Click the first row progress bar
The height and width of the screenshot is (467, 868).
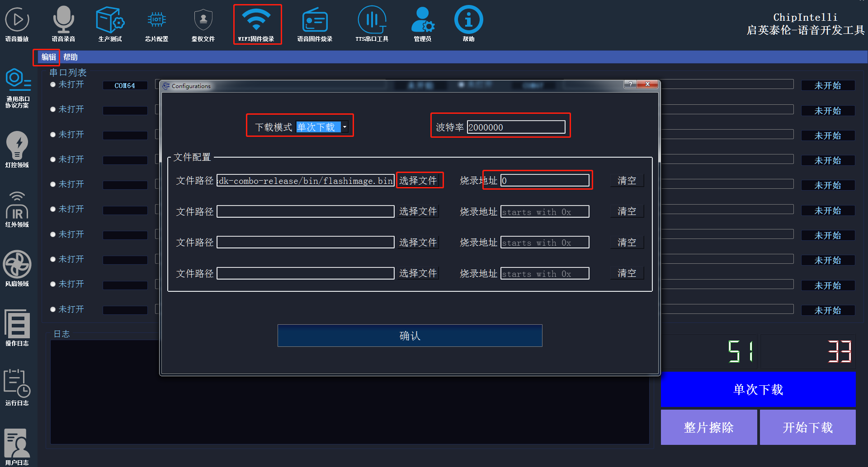pos(727,84)
